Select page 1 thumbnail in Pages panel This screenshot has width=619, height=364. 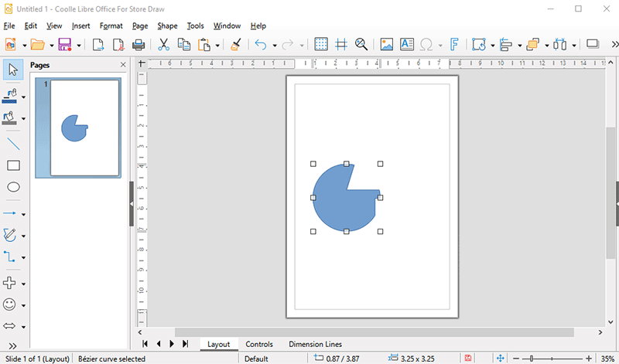point(78,128)
